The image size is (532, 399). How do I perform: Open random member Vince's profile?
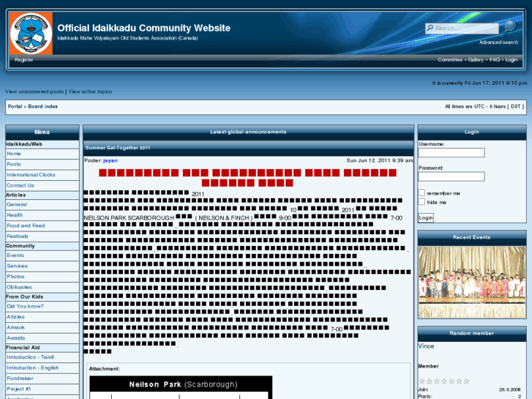[426, 346]
